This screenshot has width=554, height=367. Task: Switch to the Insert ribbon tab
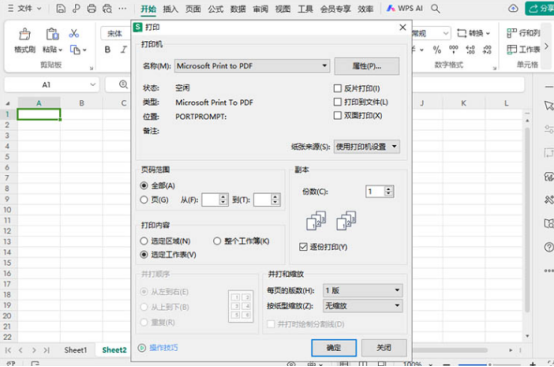pos(170,9)
